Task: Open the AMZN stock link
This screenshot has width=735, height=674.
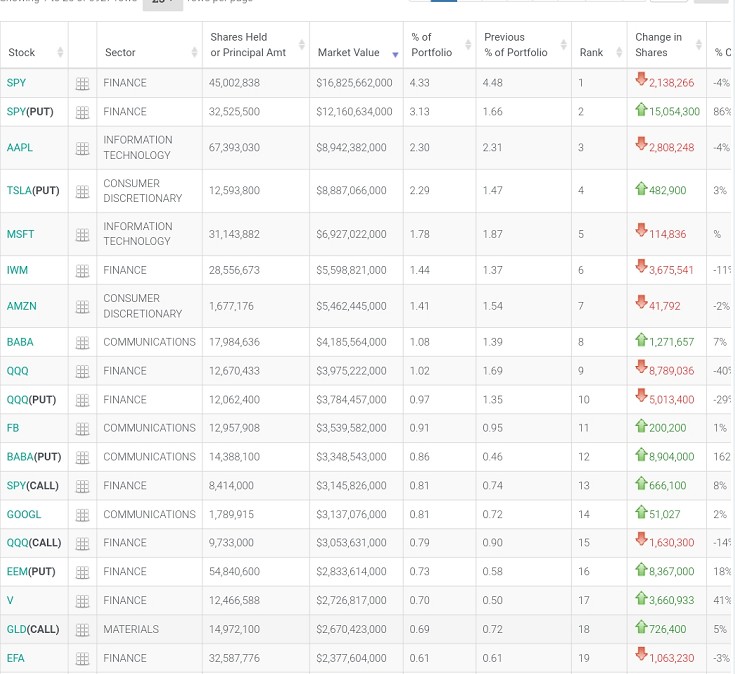Action: [22, 306]
